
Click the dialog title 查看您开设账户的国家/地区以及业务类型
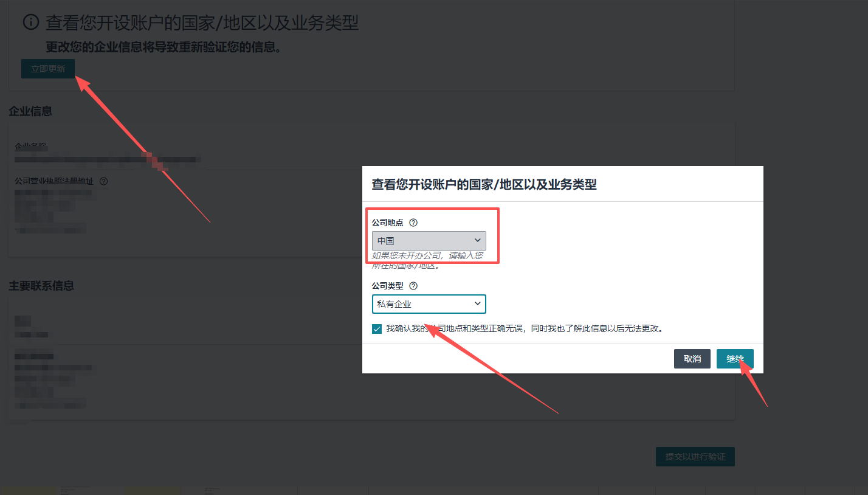[x=484, y=185]
